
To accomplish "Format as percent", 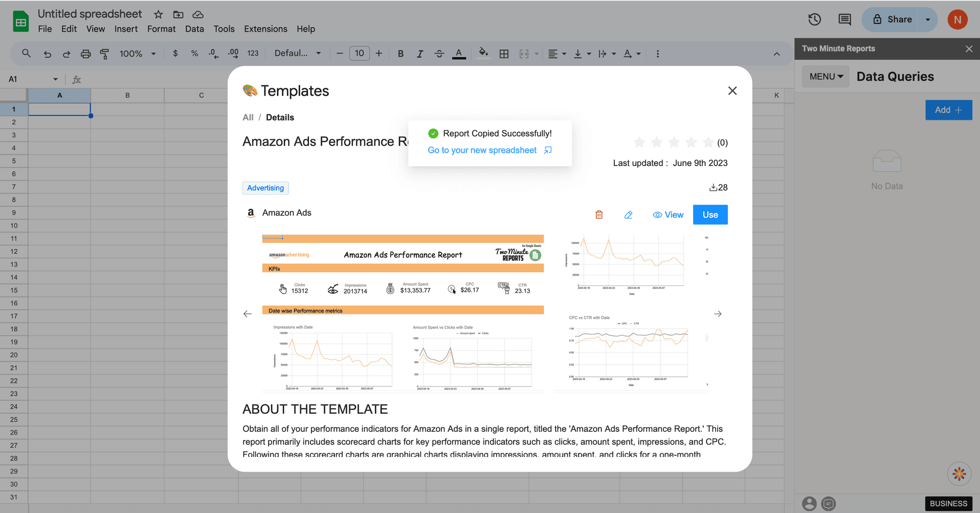I will point(194,53).
